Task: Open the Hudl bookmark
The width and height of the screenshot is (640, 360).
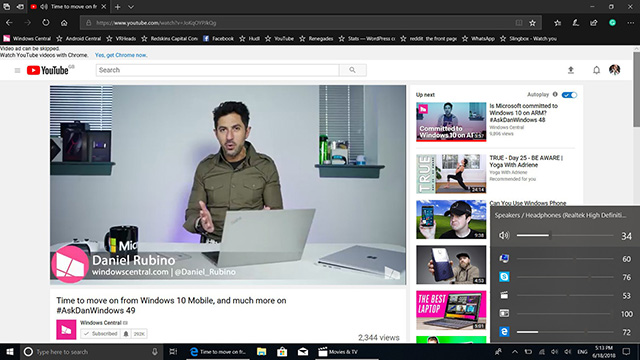Action: pyautogui.click(x=249, y=38)
